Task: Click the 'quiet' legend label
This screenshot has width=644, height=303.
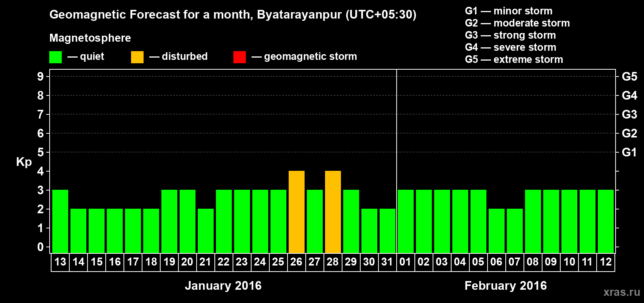Action: tap(92, 56)
